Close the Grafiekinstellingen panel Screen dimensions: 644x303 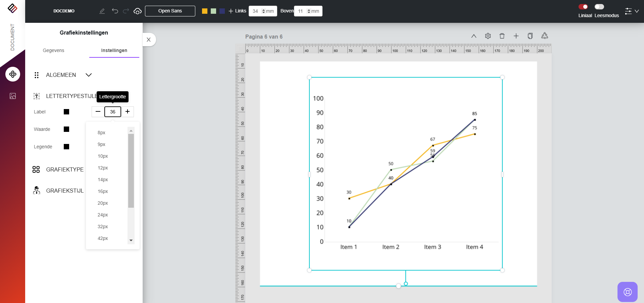149,40
